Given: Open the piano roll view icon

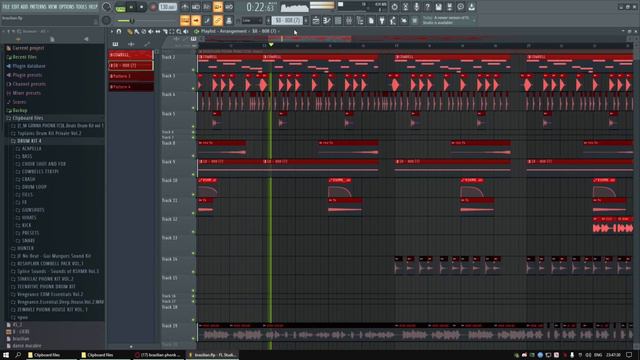Looking at the screenshot, I should click(327, 20).
